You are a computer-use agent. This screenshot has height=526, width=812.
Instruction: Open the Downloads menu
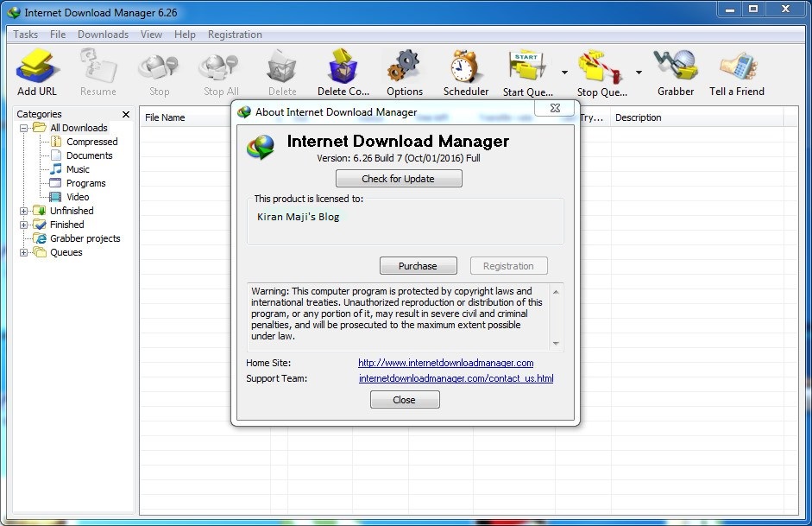click(x=103, y=35)
